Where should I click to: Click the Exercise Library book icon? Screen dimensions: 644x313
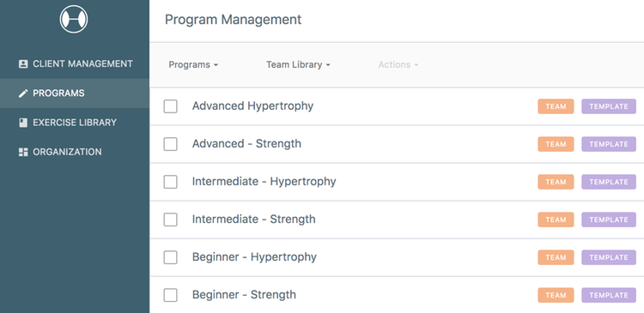tap(23, 123)
